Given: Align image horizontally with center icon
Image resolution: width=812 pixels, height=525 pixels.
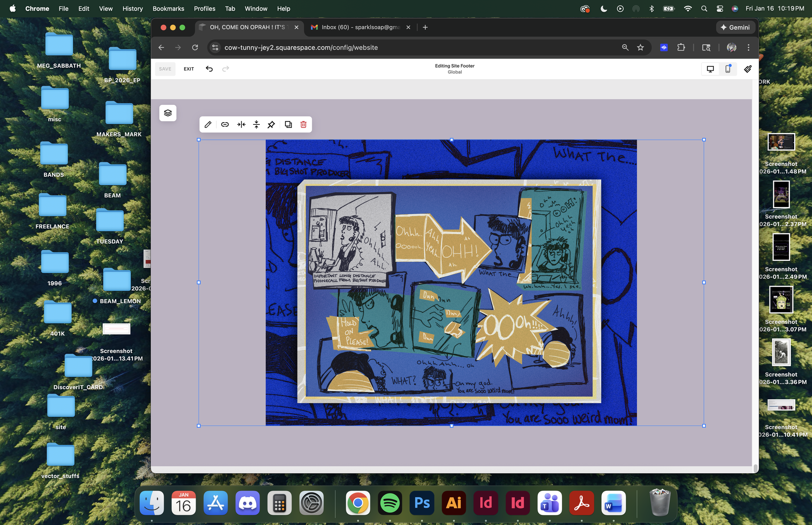Looking at the screenshot, I should 241,124.
